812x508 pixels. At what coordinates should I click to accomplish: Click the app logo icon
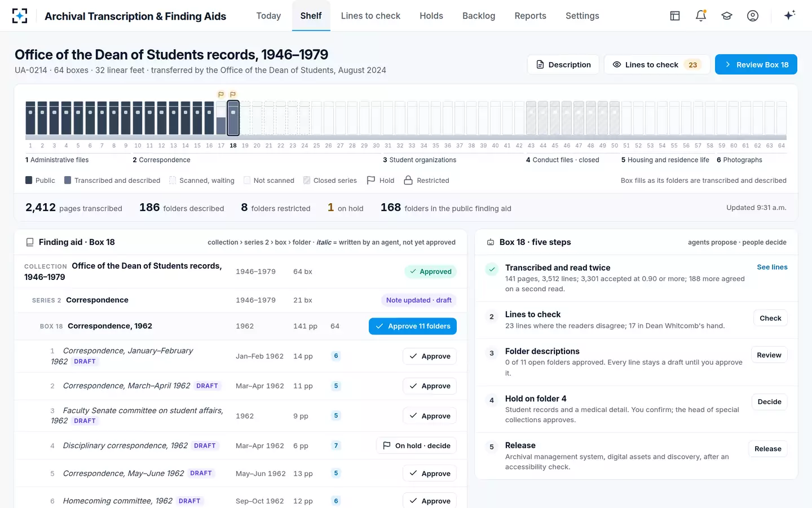click(x=20, y=16)
